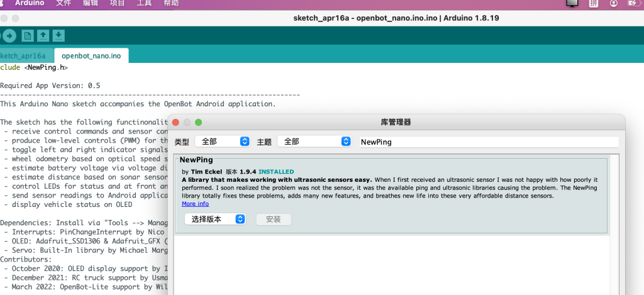Click line 'This Arduino Nano sketch accompanies'
Viewport: 644px width, 295px height.
(x=138, y=104)
